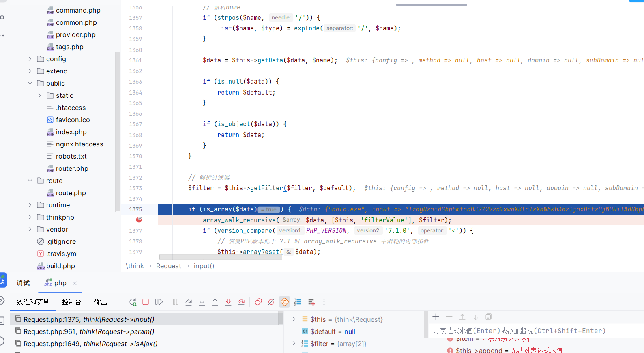Image resolution: width=644 pixels, height=353 pixels.
Task: Move watch up in the list
Action: 462,316
